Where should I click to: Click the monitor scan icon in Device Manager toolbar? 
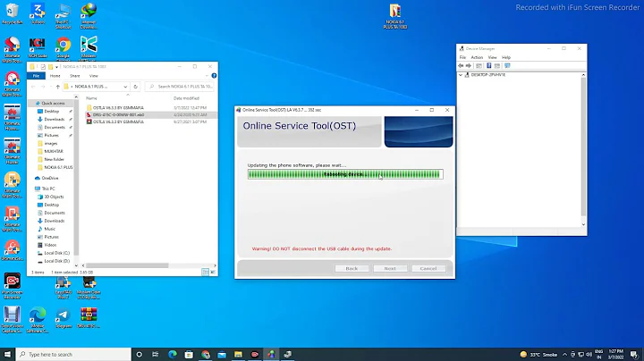pyautogui.click(x=507, y=65)
